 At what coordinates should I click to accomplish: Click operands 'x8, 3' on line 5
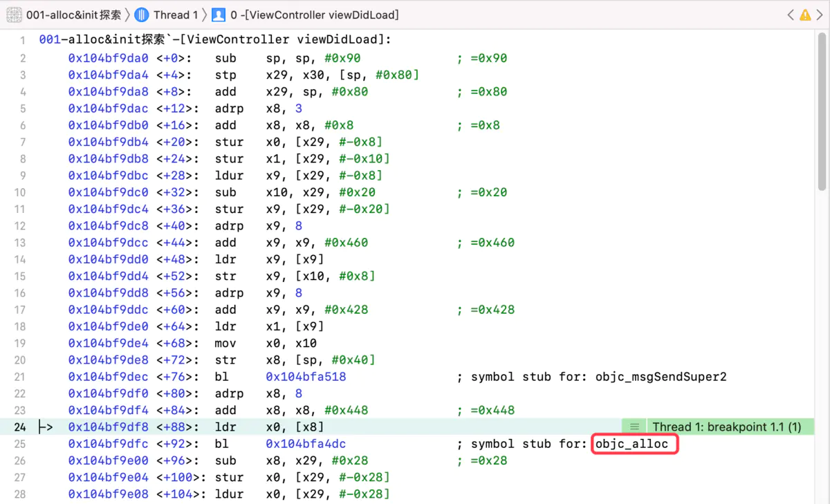pos(284,109)
